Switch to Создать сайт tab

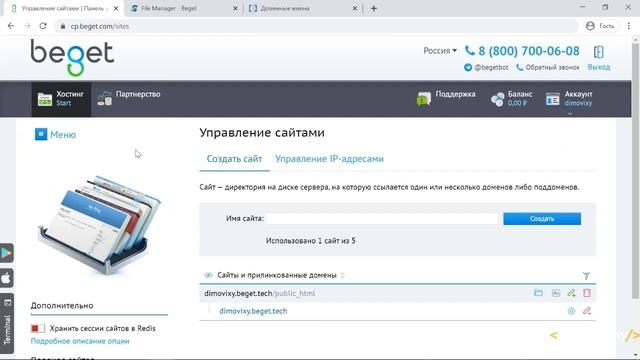pyautogui.click(x=234, y=159)
